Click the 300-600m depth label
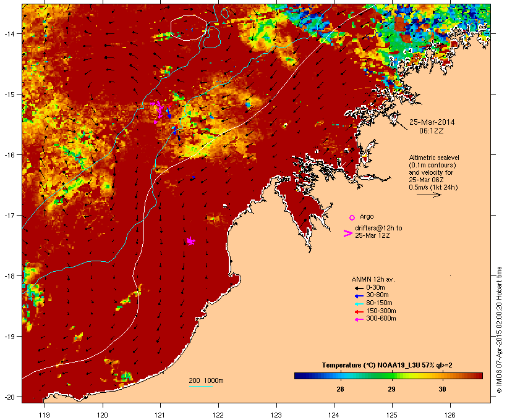This screenshot has height=420, width=507. [381, 319]
